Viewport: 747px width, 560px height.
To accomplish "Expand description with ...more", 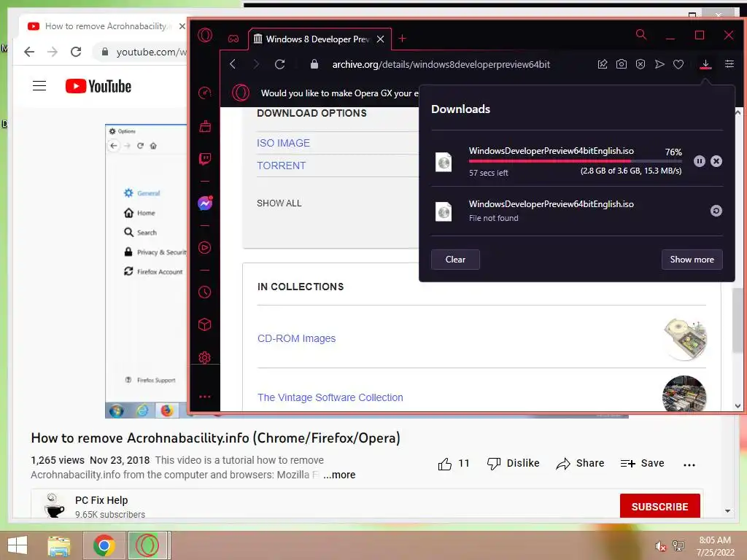I will 339,475.
